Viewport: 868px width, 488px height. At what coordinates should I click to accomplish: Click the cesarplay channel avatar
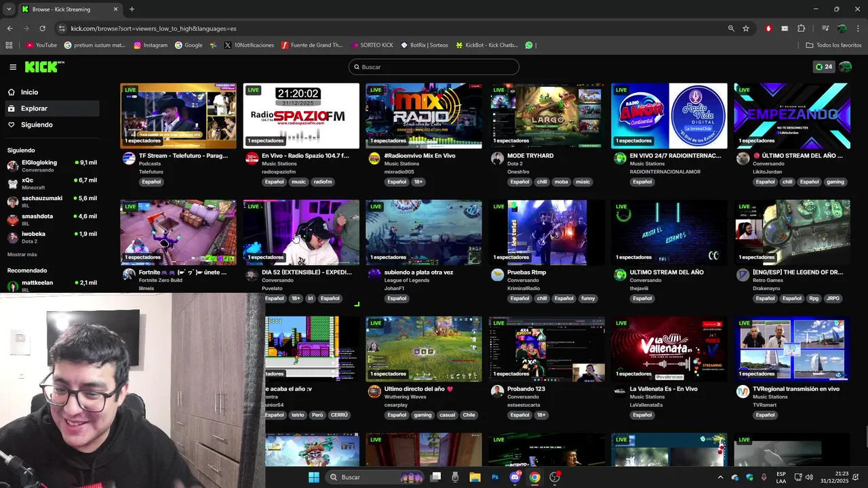pyautogui.click(x=374, y=392)
